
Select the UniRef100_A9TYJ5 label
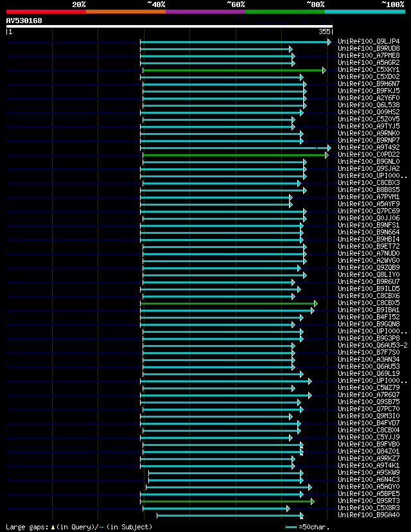369,126
